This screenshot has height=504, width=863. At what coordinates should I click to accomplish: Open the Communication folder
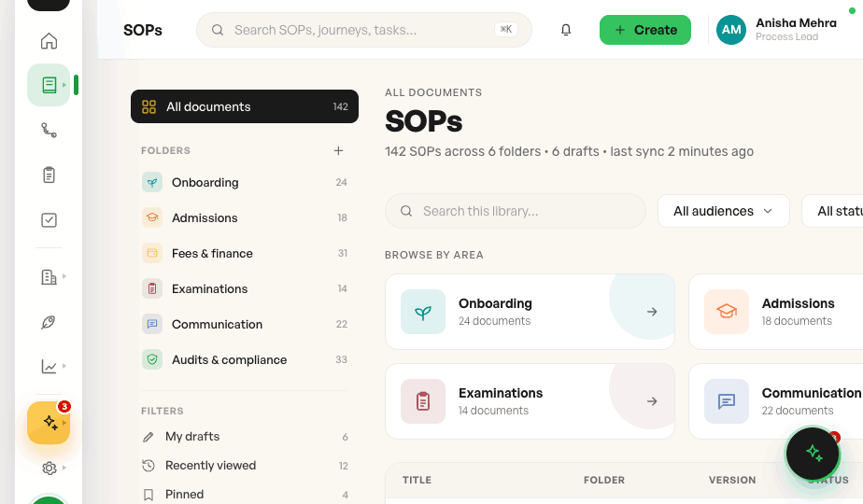tap(245, 324)
